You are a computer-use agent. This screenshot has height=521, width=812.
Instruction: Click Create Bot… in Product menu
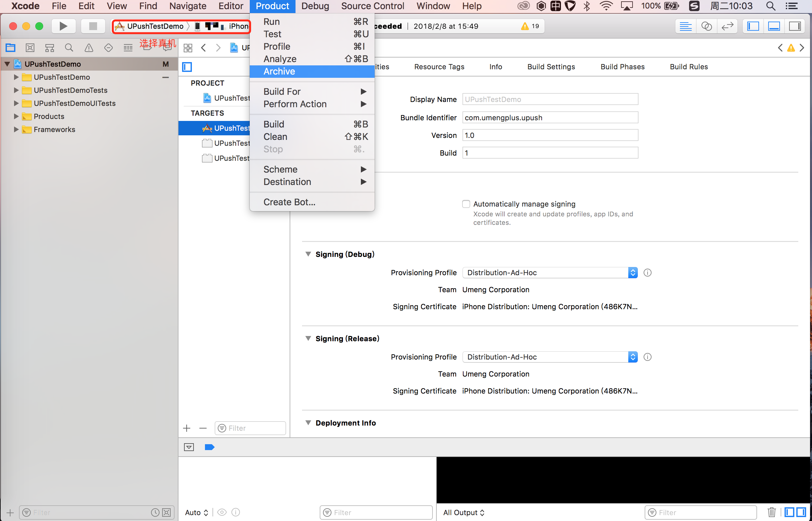point(312,202)
